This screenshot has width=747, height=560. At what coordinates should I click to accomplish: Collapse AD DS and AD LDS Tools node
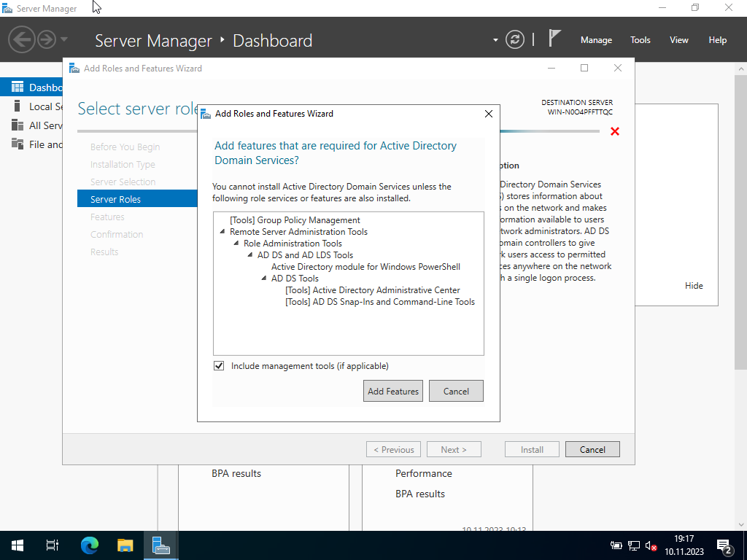click(250, 254)
